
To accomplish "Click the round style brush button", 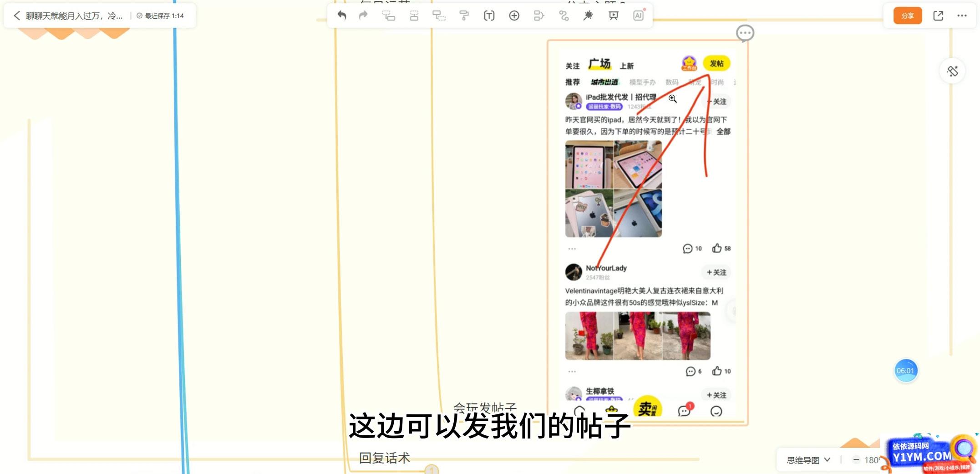I will [x=952, y=71].
